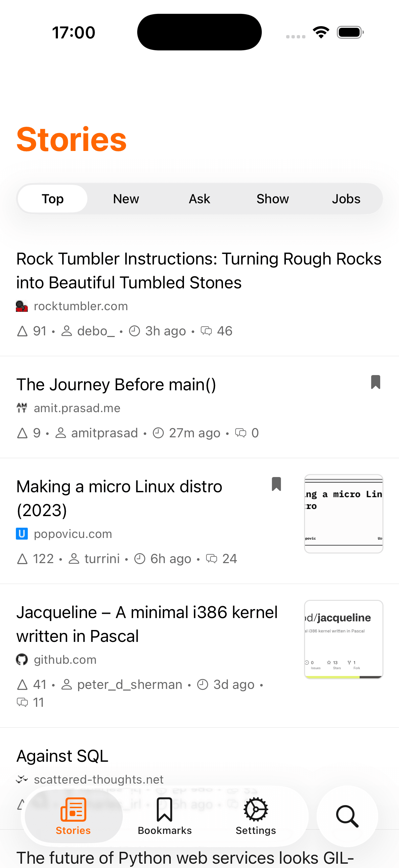Tap the amit.prasad.me site favicon
Screen dimensions: 399x868
point(22,408)
